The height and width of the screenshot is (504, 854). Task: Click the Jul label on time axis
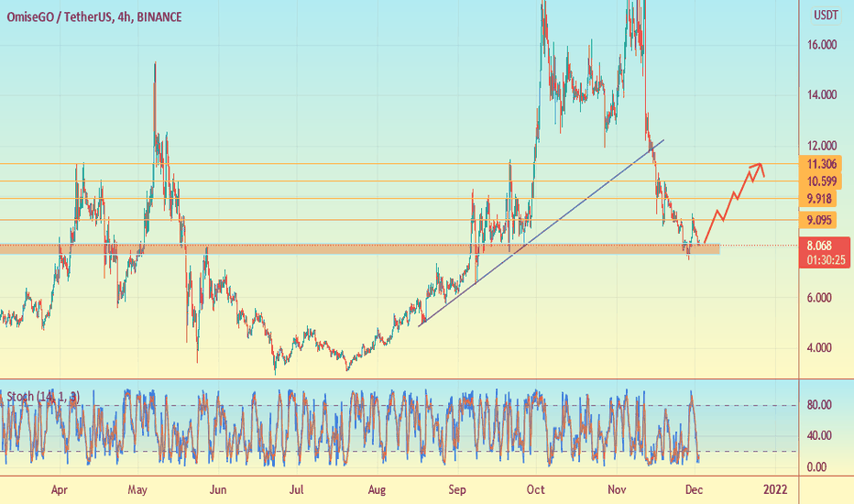tap(296, 490)
